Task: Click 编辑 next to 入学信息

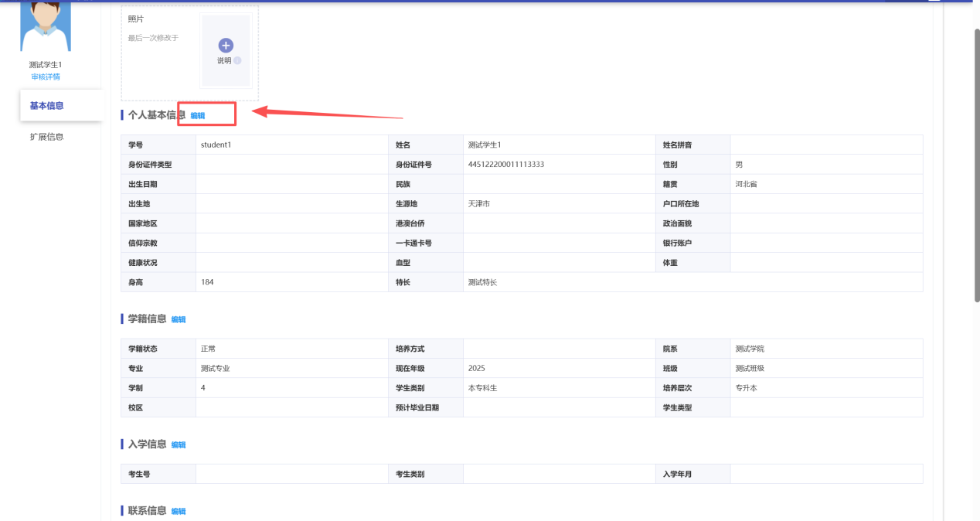Action: tap(179, 444)
